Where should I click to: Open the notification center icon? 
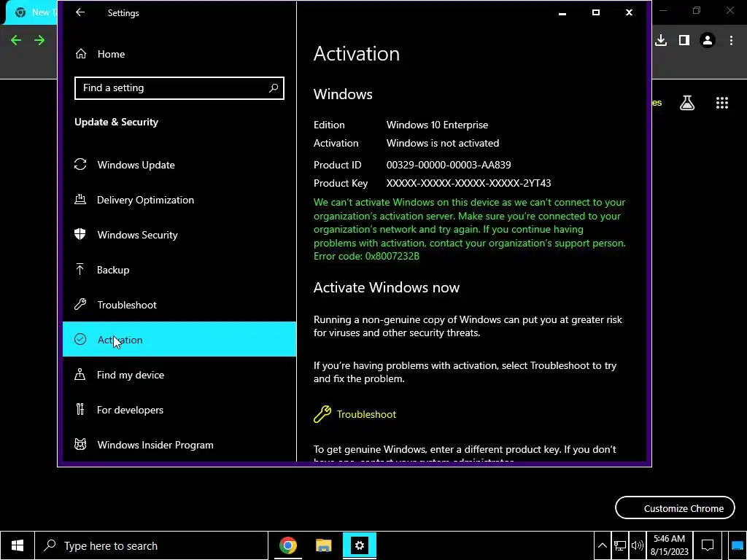tap(708, 545)
